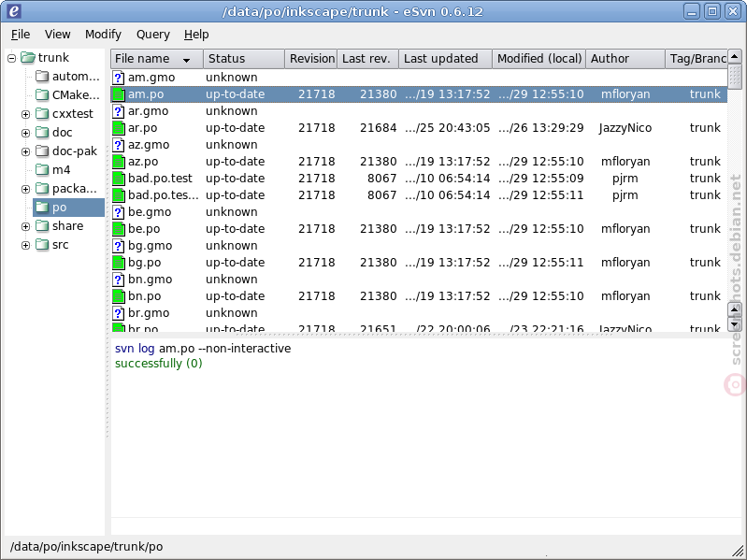
Task: Sort by the Status column header
Action: coord(244,59)
